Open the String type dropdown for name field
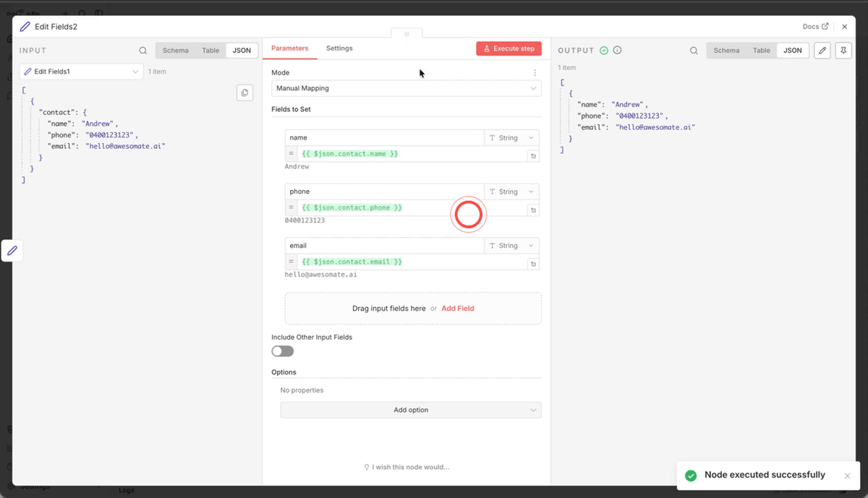Image resolution: width=868 pixels, height=498 pixels. (511, 137)
